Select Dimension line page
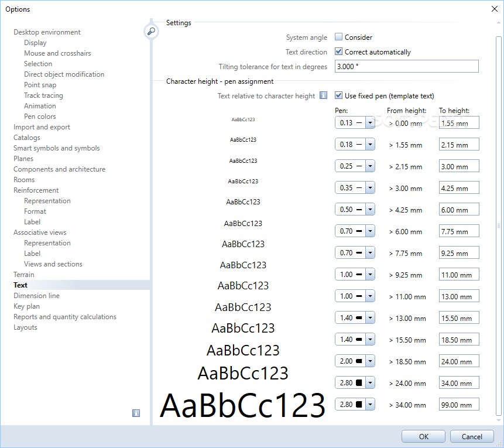The width and height of the screenshot is (504, 448). pyautogui.click(x=36, y=295)
